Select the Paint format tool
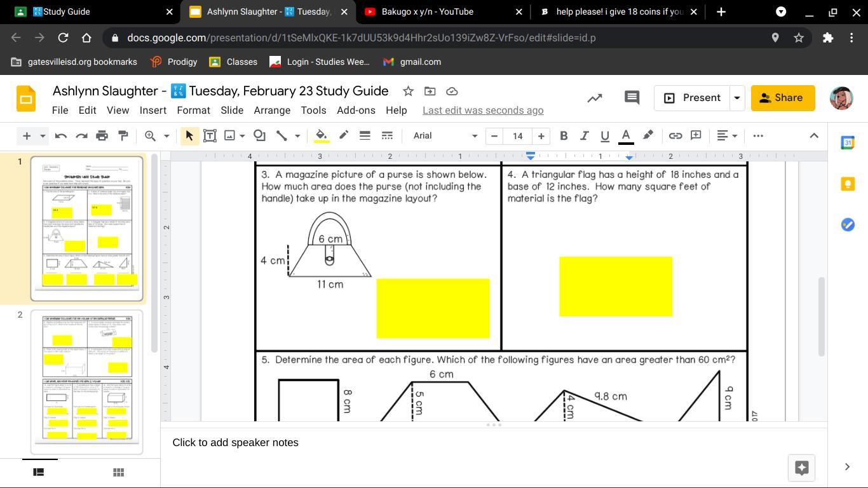 point(123,135)
